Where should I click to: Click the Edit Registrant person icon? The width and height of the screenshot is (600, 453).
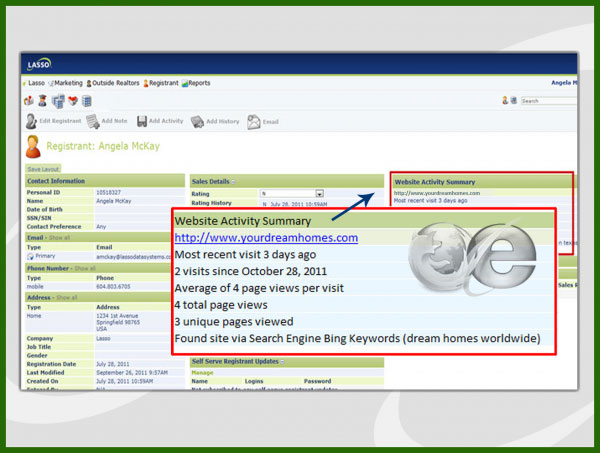(x=31, y=121)
